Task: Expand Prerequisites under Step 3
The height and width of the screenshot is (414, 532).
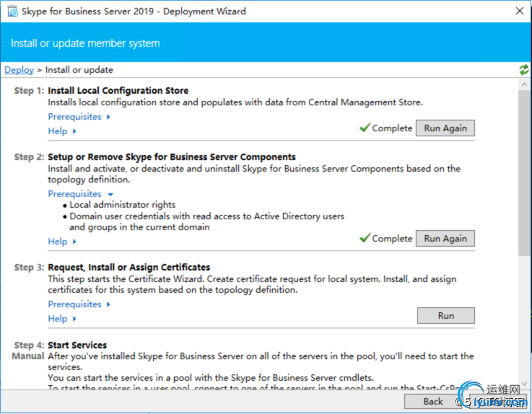Action: (79, 304)
